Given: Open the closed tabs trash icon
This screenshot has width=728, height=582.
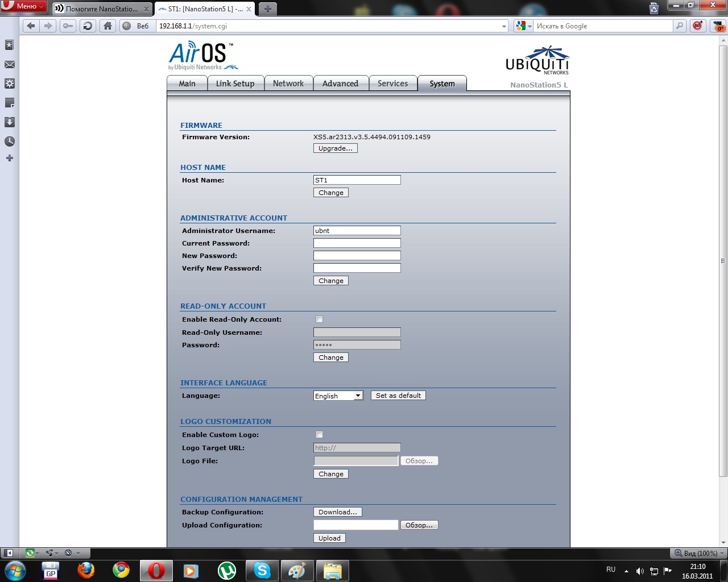Looking at the screenshot, I should (x=654, y=9).
